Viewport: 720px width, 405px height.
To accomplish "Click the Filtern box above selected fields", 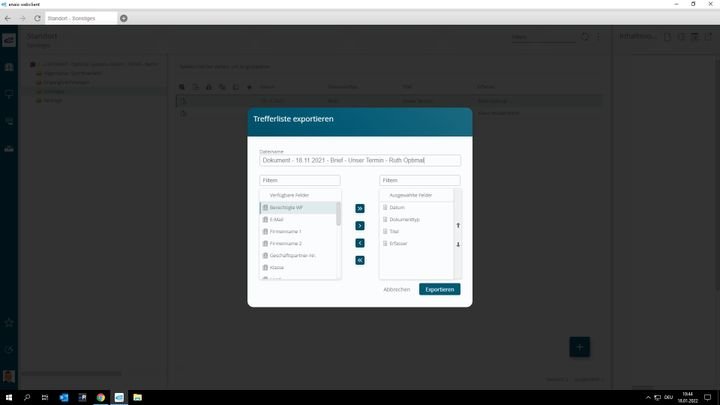I will [x=419, y=181].
